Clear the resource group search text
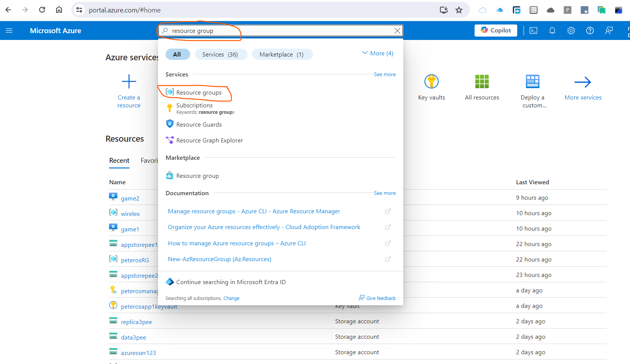The width and height of the screenshot is (630, 364). pos(397,31)
